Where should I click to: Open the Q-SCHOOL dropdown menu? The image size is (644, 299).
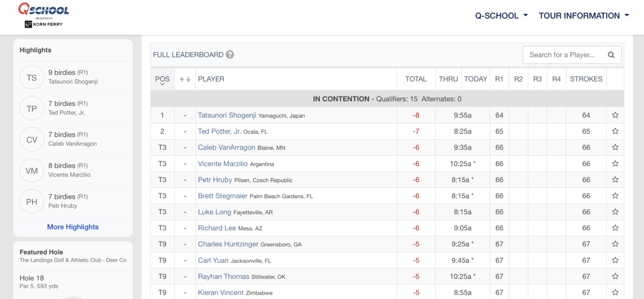(501, 16)
